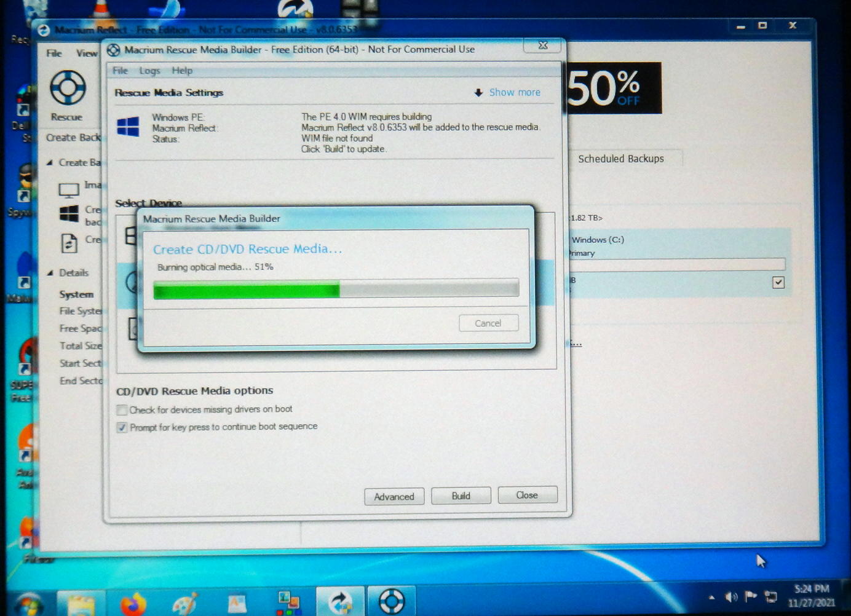The height and width of the screenshot is (616, 851).
Task: Click the image-this-disk monitor icon in sidebar
Action: click(x=69, y=190)
